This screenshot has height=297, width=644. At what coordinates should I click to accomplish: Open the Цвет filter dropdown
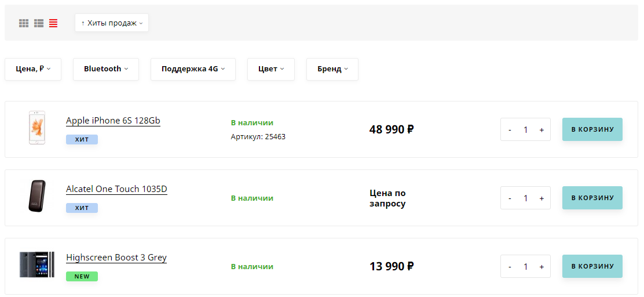click(x=271, y=69)
